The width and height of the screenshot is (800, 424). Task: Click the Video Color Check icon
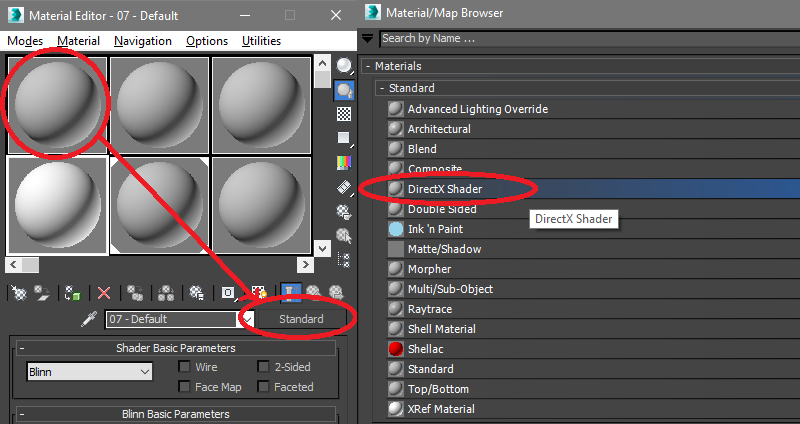344,162
